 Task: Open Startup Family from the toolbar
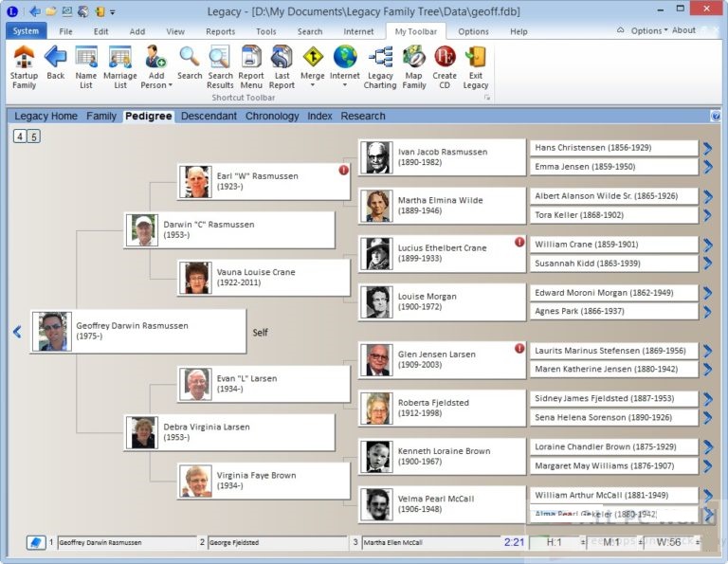24,67
